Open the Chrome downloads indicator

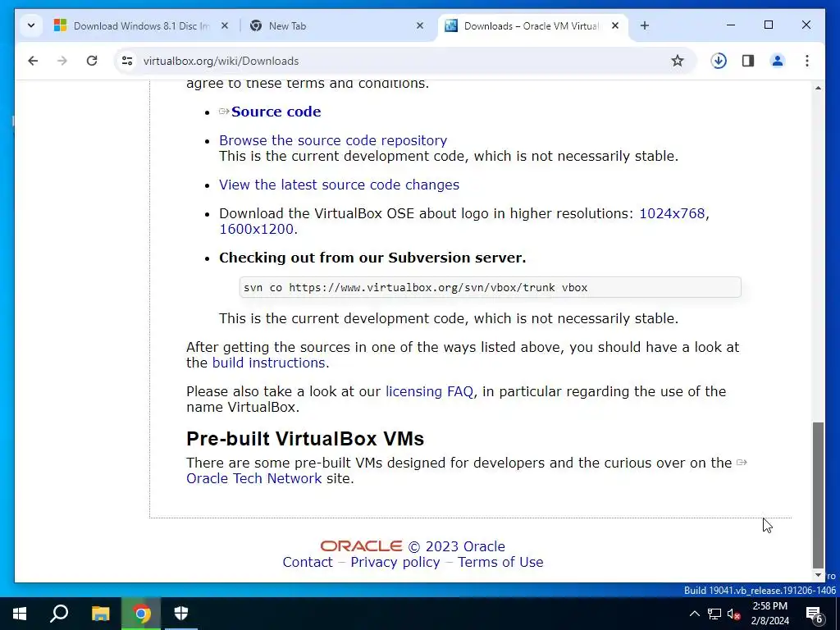(719, 61)
